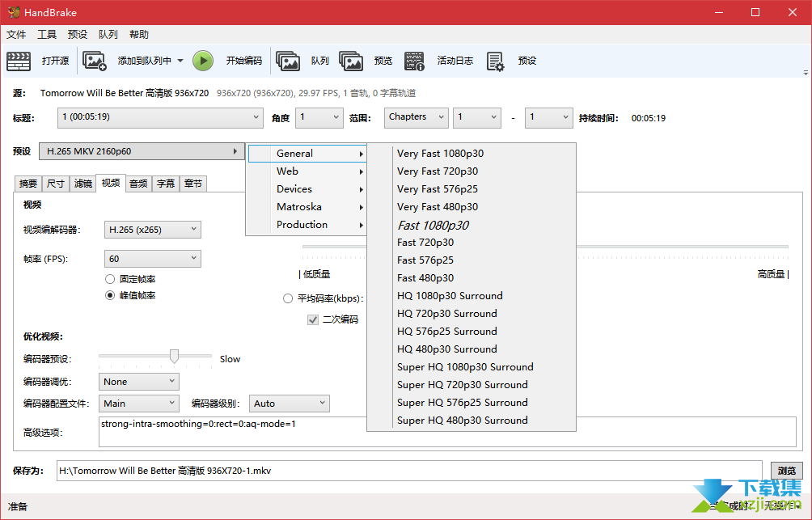Click the Open Source clapperboard icon
The height and width of the screenshot is (520, 812).
[19, 61]
